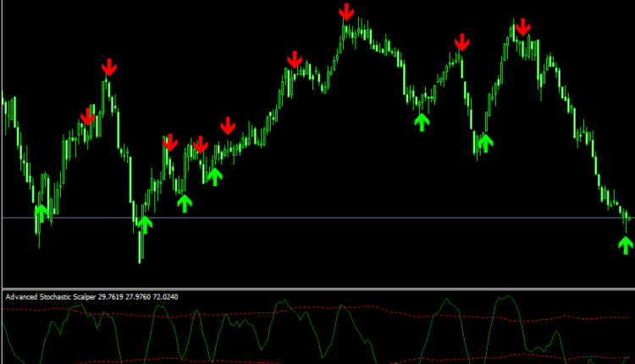Select red sell arrow at chart's highest peak

(346, 12)
